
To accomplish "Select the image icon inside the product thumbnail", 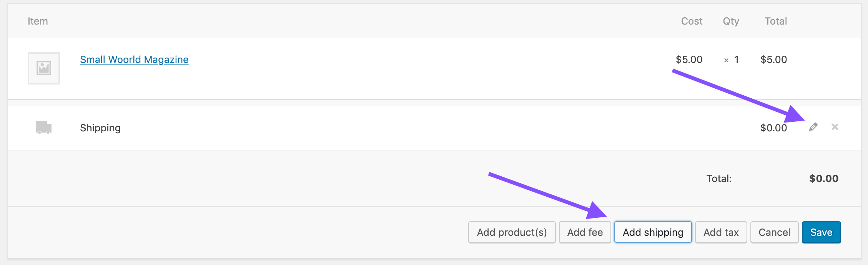I will coord(43,68).
